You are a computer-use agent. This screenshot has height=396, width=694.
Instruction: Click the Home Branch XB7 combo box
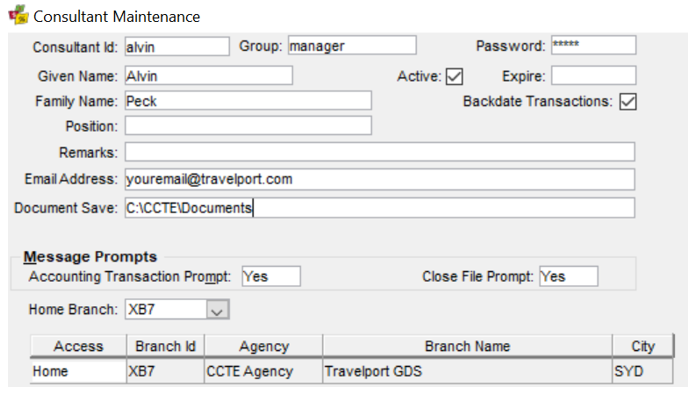coord(177,310)
